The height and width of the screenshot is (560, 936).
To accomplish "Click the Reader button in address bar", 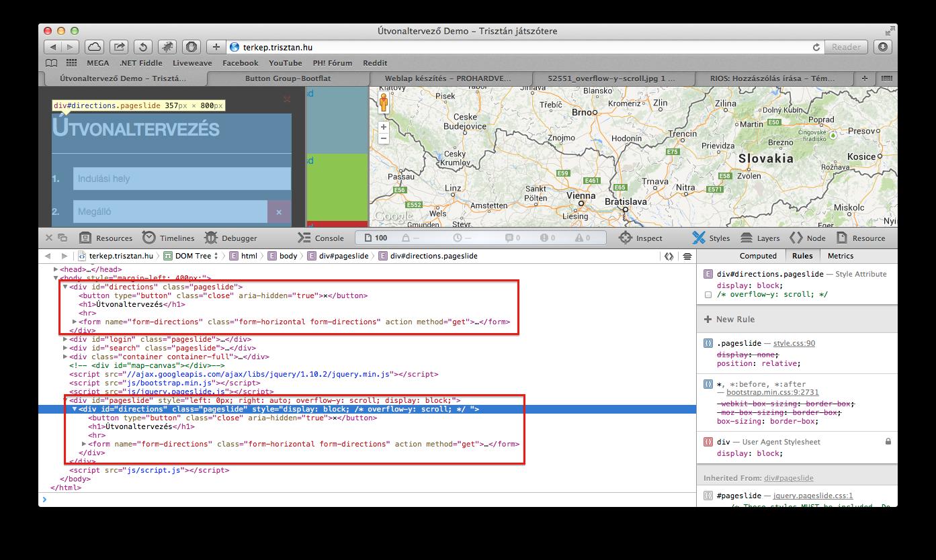I will (x=846, y=47).
